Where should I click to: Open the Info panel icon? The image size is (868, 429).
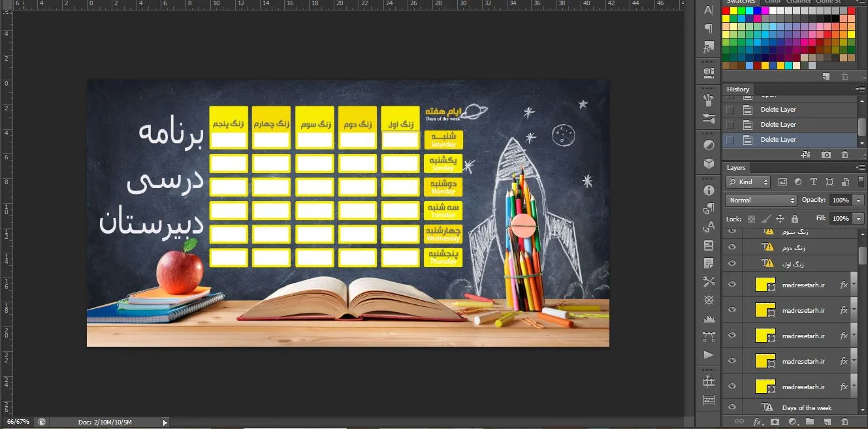709,190
